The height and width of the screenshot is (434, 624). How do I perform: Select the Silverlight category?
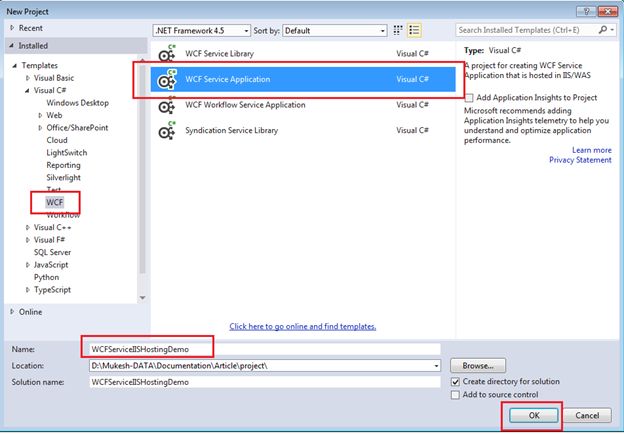tap(63, 178)
